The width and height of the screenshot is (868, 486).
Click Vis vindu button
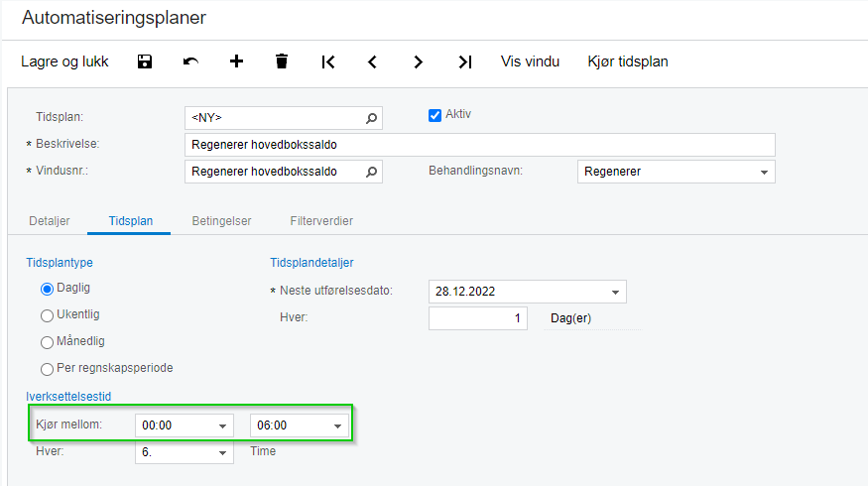(530, 61)
